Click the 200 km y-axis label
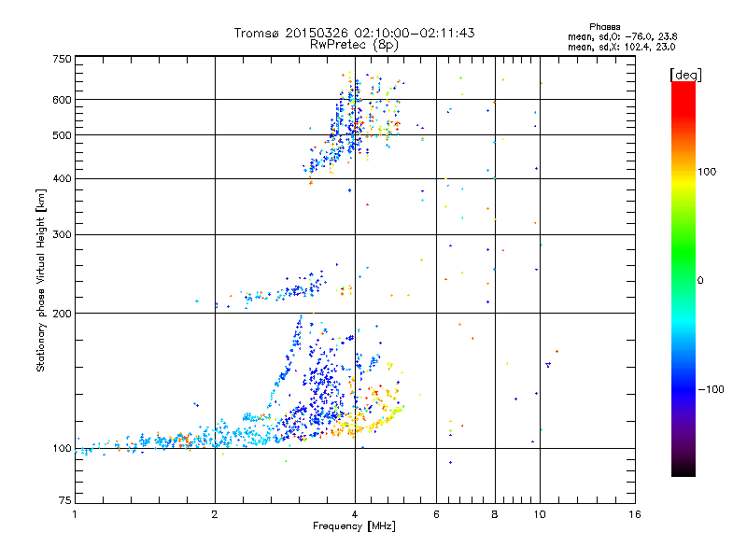 [x=62, y=314]
